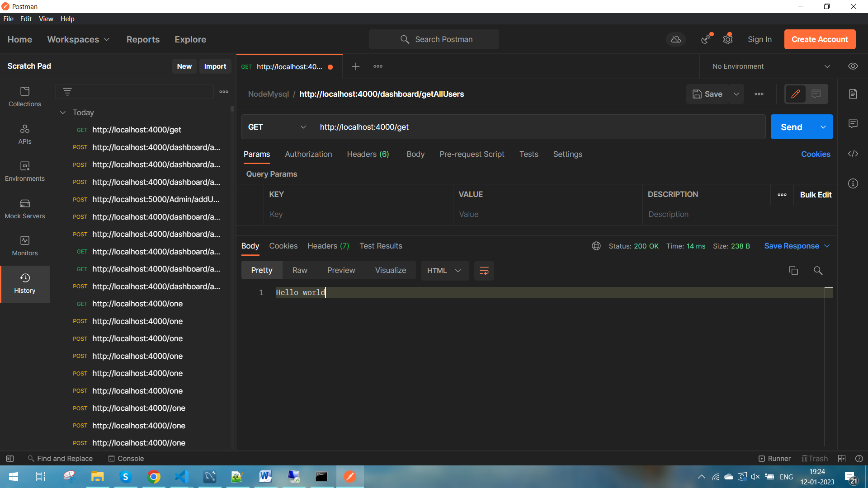The height and width of the screenshot is (488, 868).
Task: Open the Mock Servers sidebar section
Action: 25,209
